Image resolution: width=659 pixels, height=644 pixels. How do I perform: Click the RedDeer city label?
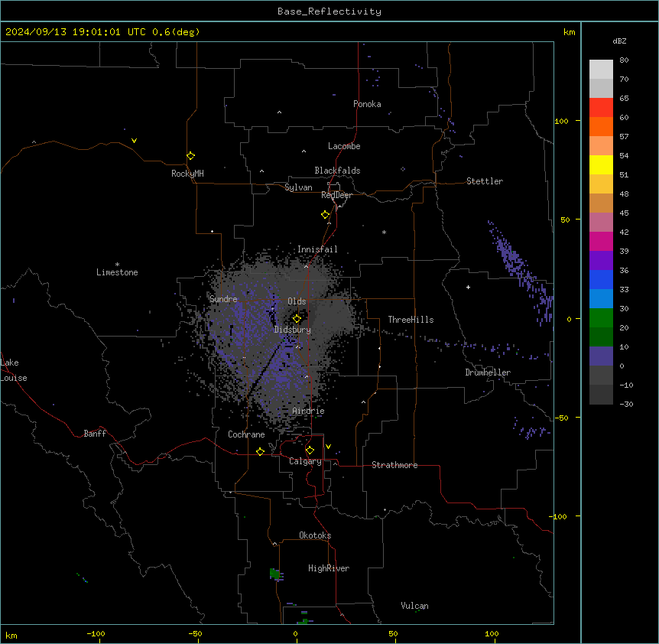pos(336,195)
